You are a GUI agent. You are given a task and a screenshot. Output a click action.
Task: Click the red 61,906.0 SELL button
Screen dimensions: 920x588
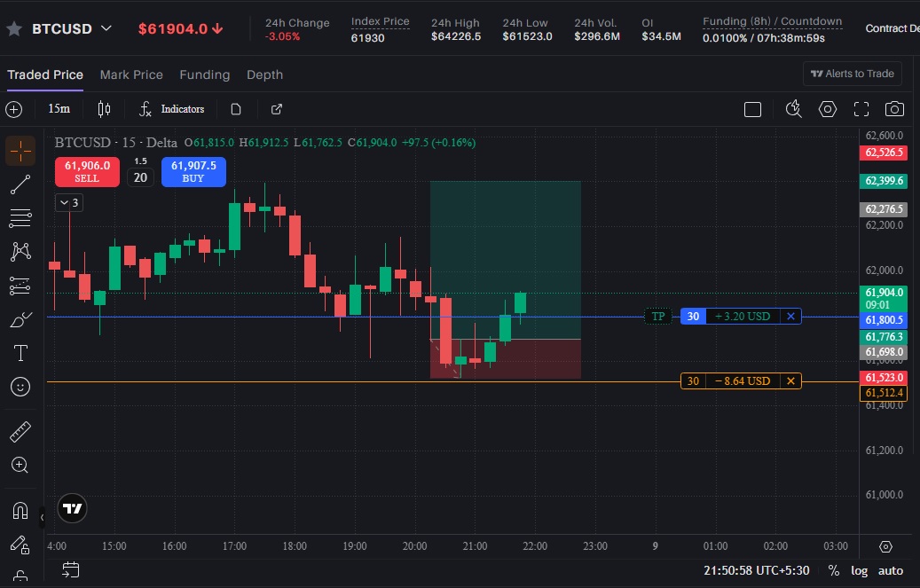click(87, 171)
